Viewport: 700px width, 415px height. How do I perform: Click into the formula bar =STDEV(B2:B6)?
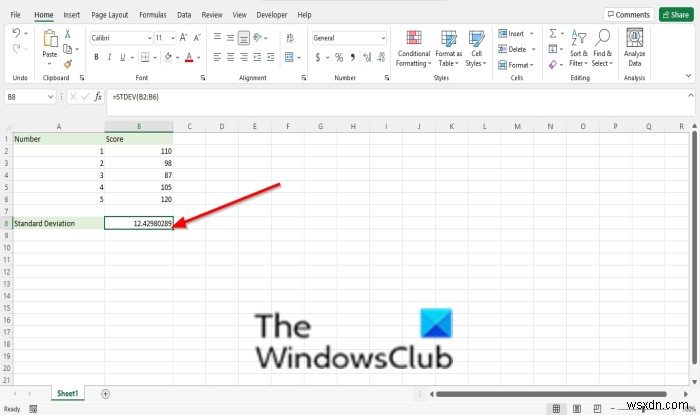tap(400, 102)
